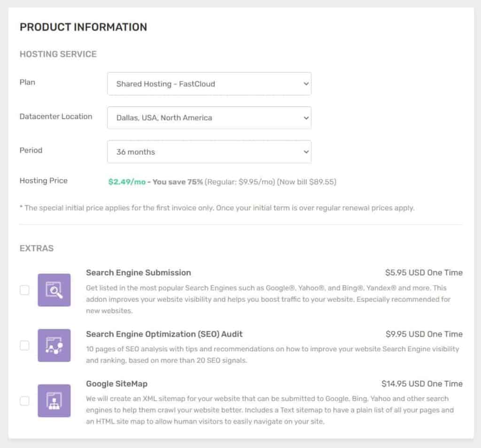This screenshot has width=481, height=448.
Task: Click the PRODUCT INFORMATION title
Action: [83, 27]
